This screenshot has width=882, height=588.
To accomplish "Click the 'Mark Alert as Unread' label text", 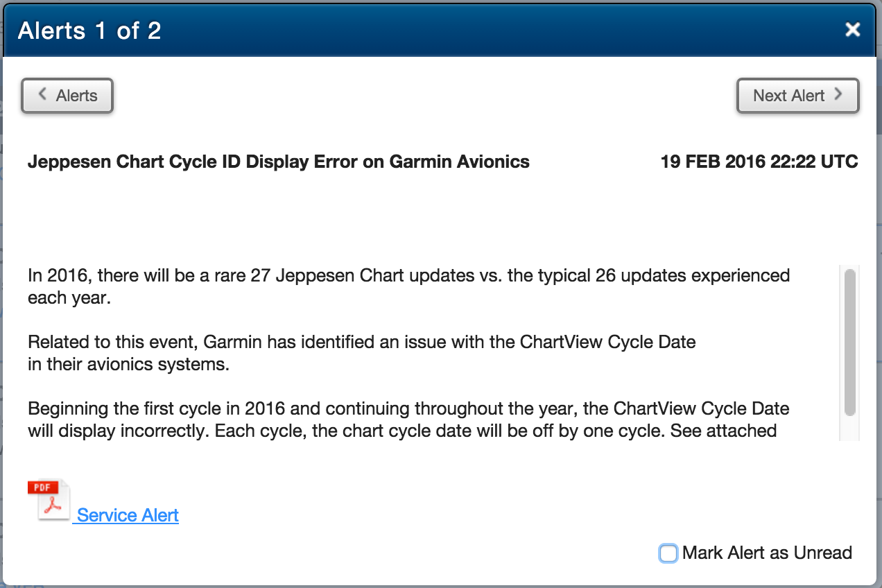I will point(767,553).
